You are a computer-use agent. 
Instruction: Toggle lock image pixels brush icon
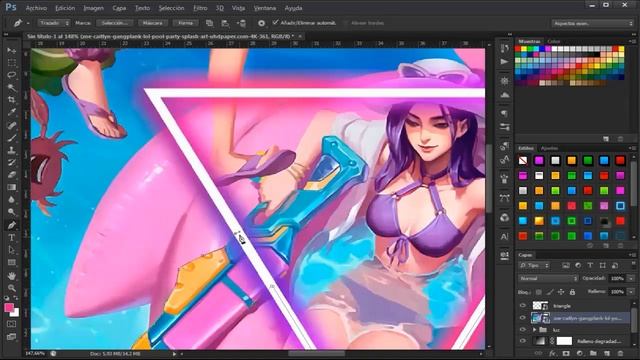click(550, 292)
